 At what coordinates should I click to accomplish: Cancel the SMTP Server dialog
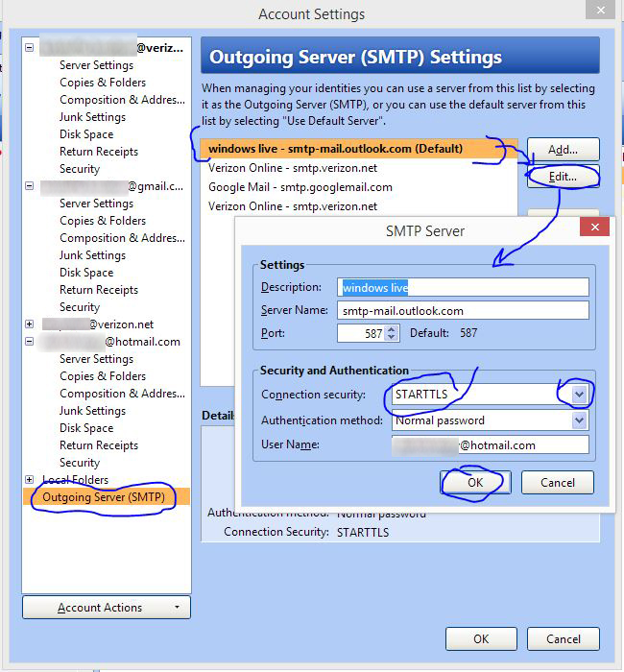pos(557,483)
